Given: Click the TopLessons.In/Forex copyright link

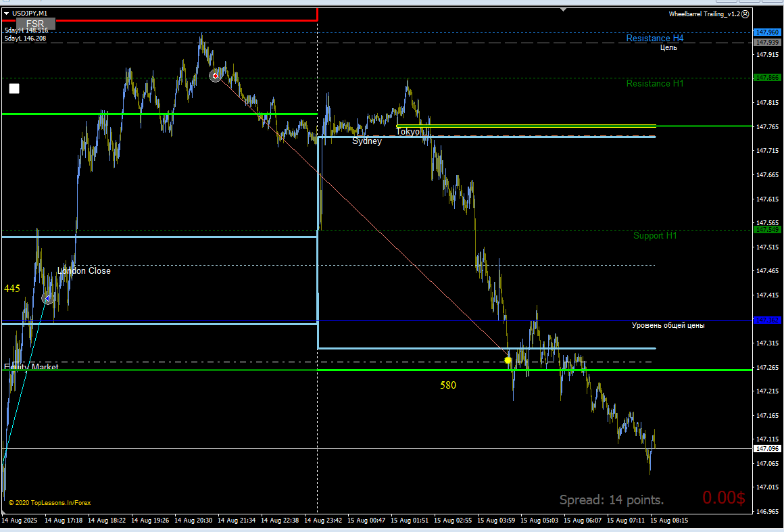Looking at the screenshot, I should point(49,503).
